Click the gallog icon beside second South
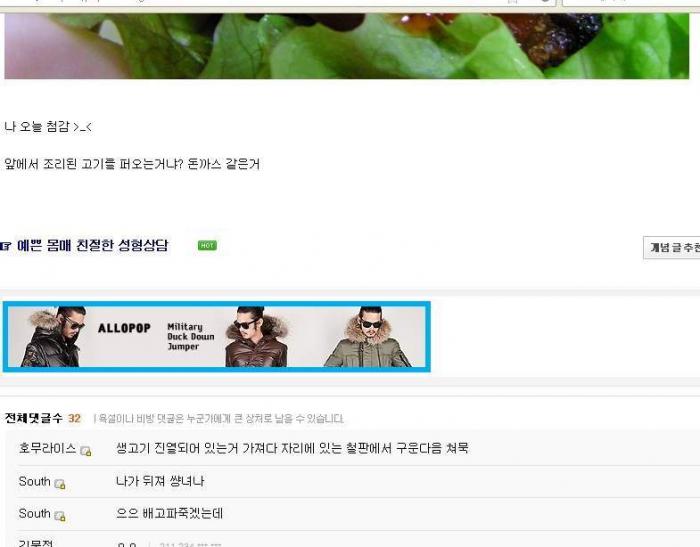The image size is (700, 547). (x=60, y=516)
